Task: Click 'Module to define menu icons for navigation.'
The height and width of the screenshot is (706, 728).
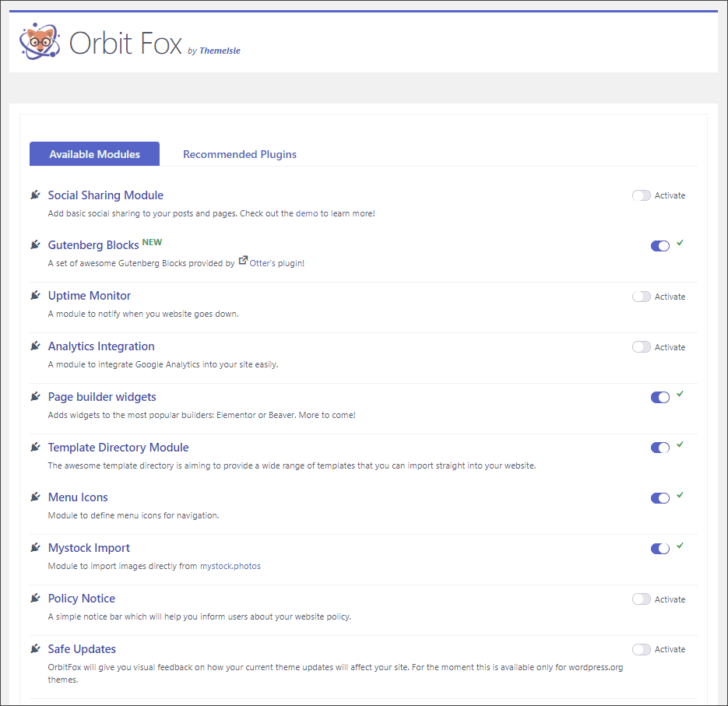Action: point(134,516)
